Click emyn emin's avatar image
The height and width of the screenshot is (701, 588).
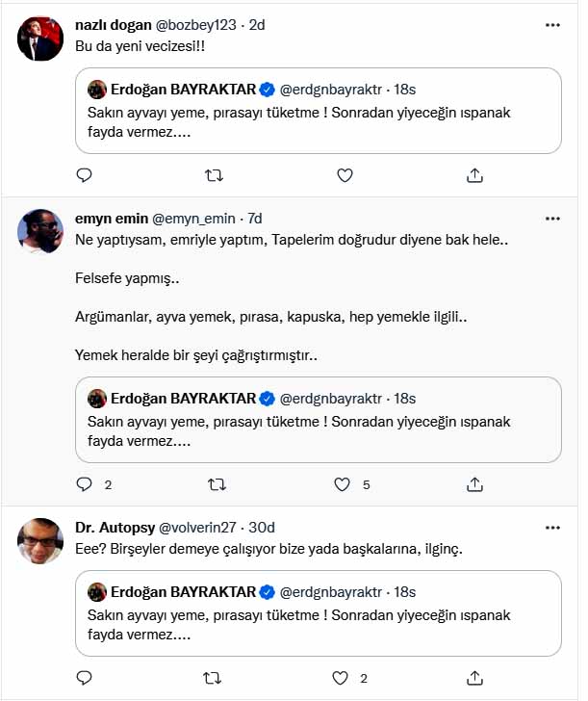click(40, 231)
